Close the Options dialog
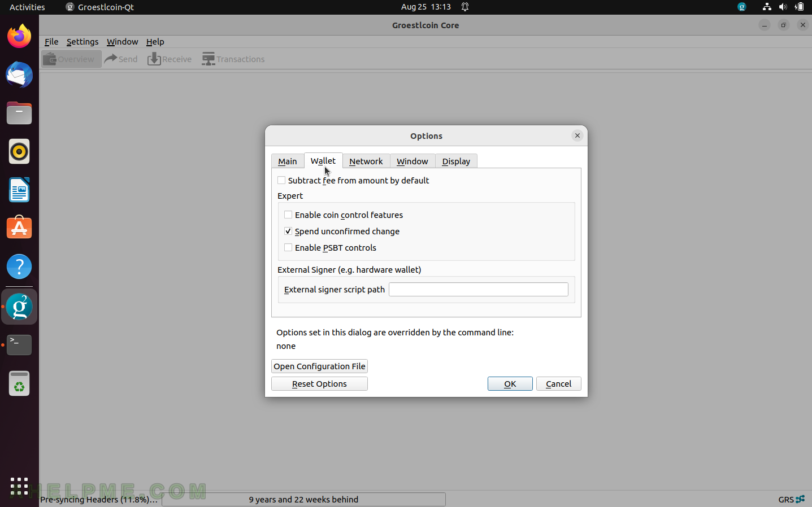The width and height of the screenshot is (812, 507). coord(577,136)
